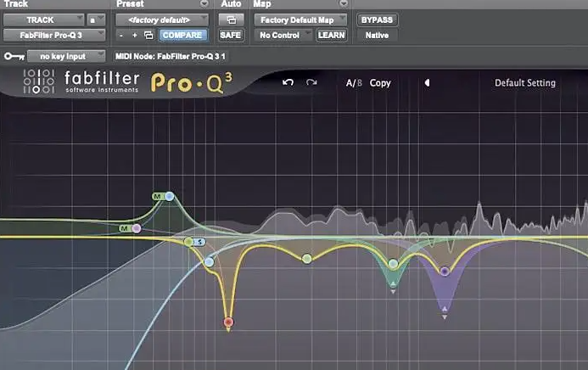Click the FabFilter logo icon
Image resolution: width=588 pixels, height=370 pixels.
coord(39,81)
